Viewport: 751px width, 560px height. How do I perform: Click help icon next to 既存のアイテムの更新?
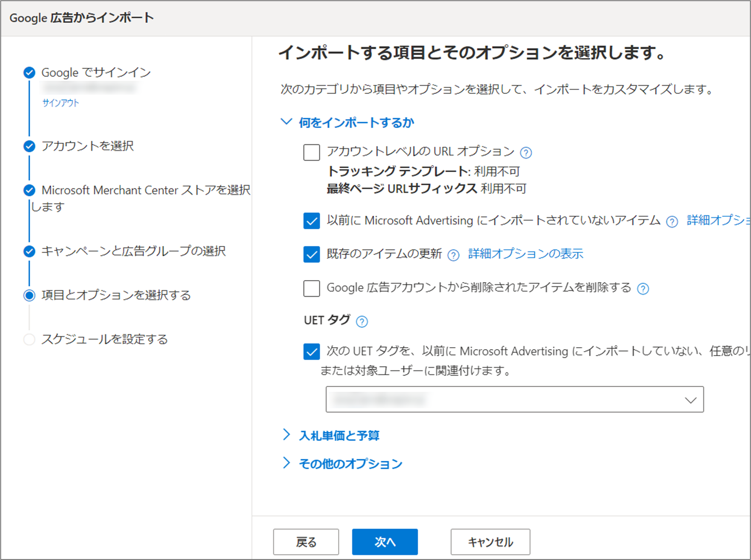(x=453, y=255)
